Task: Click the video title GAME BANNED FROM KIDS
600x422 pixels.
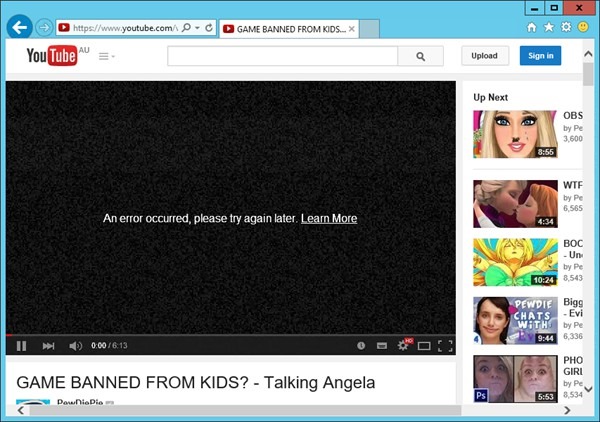Action: 196,383
